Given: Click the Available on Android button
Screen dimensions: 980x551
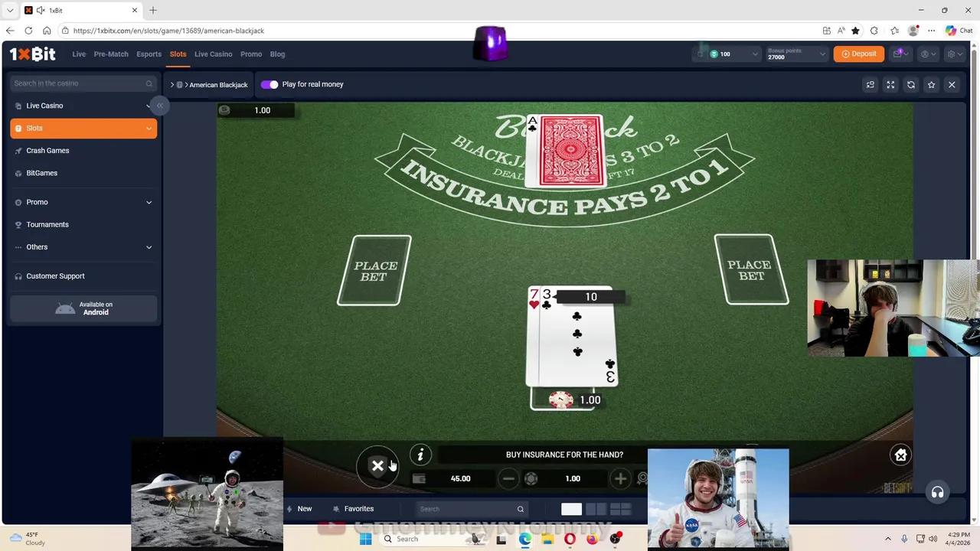Looking at the screenshot, I should [83, 308].
